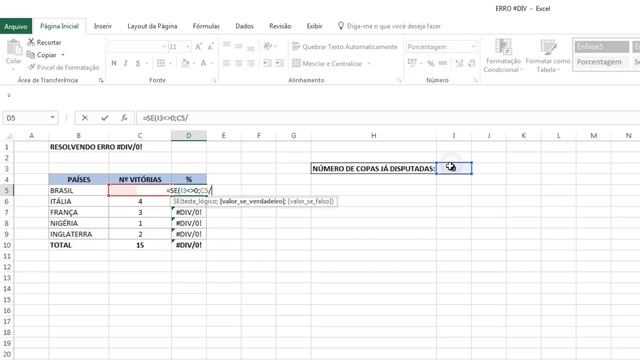Open the font size 11 dropdown
The height and width of the screenshot is (360, 640).
tap(188, 47)
